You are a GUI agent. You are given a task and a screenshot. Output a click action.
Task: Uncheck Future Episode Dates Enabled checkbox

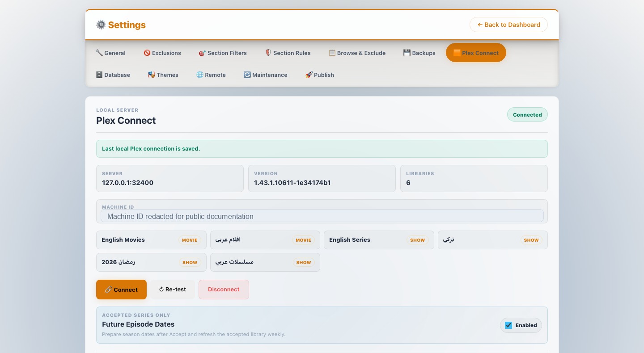(508, 325)
